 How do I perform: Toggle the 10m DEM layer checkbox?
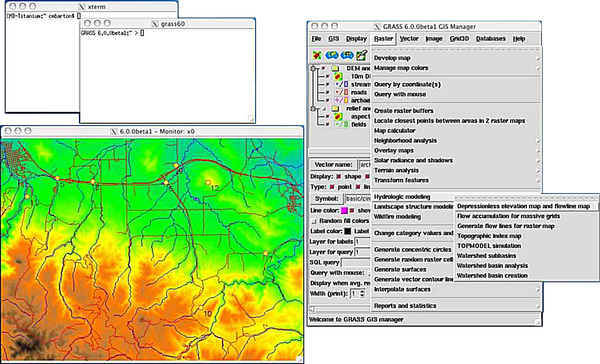click(x=328, y=76)
